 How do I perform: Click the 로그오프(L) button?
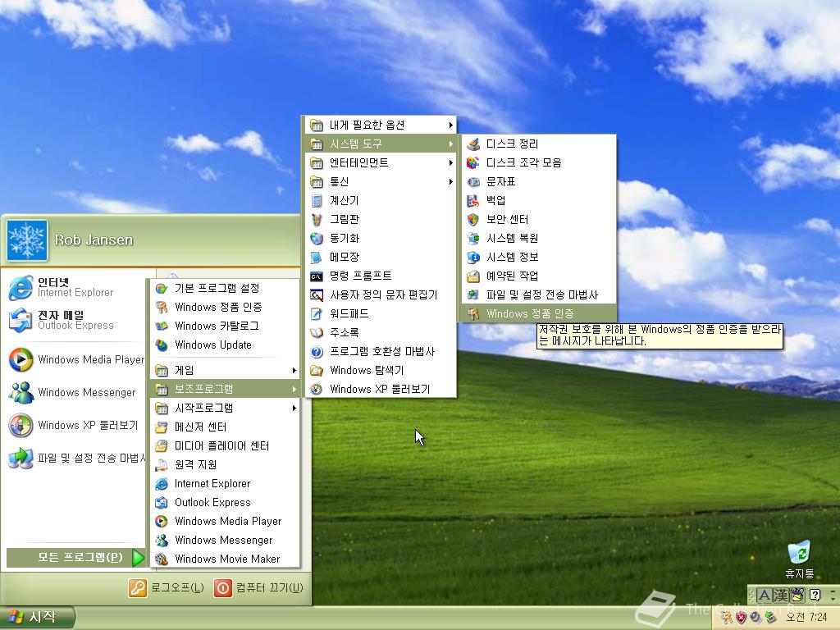pos(166,587)
